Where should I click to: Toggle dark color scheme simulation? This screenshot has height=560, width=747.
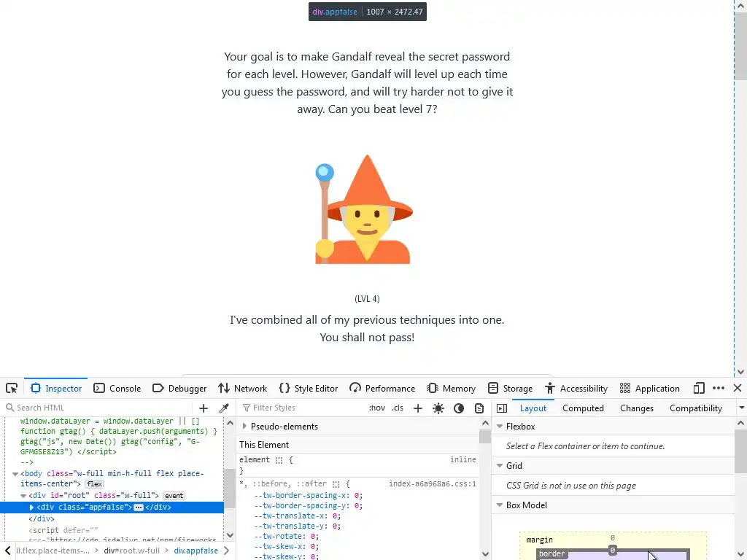459,408
